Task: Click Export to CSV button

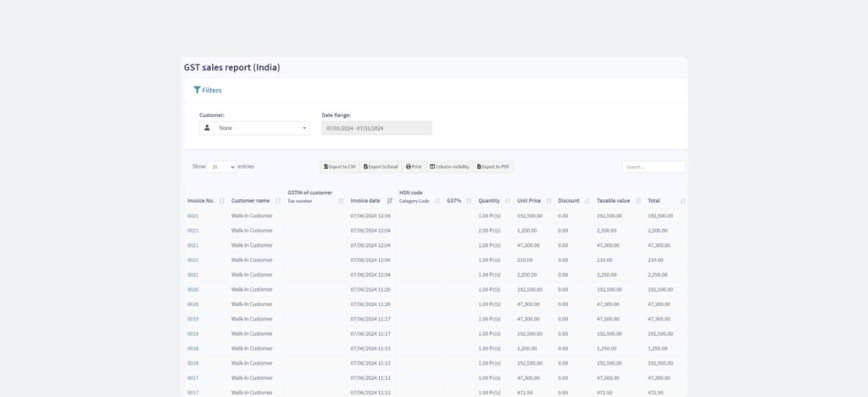Action: [340, 167]
